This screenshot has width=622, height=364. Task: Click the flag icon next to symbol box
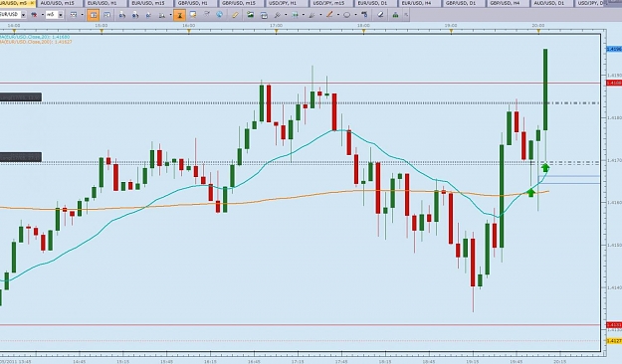point(34,15)
